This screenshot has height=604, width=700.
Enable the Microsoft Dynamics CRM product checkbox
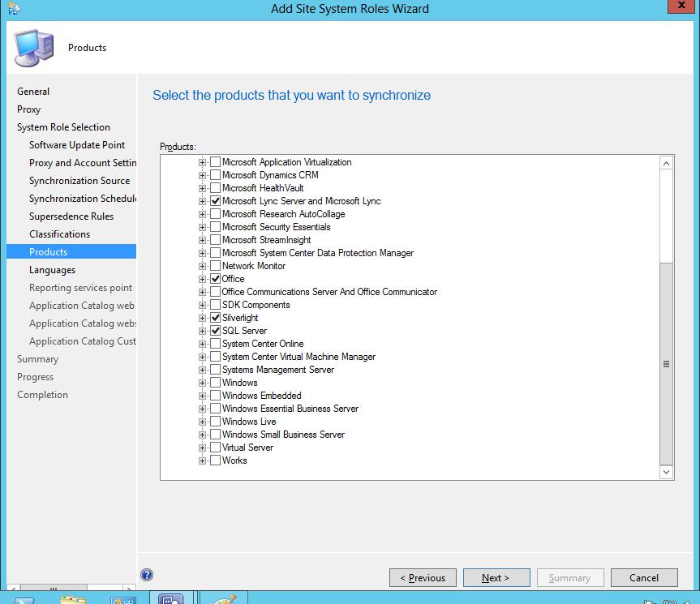215,175
